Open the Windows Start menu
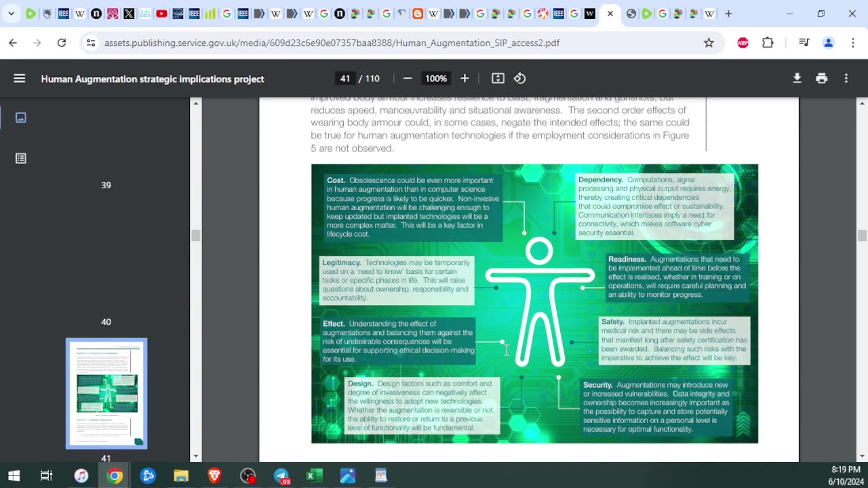The height and width of the screenshot is (488, 868). click(x=14, y=476)
